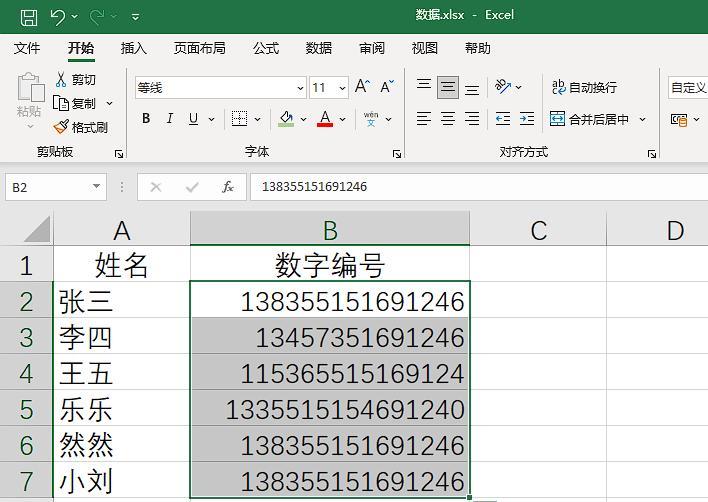The height and width of the screenshot is (502, 708).
Task: Click 剪切 cut button
Action: pos(75,79)
